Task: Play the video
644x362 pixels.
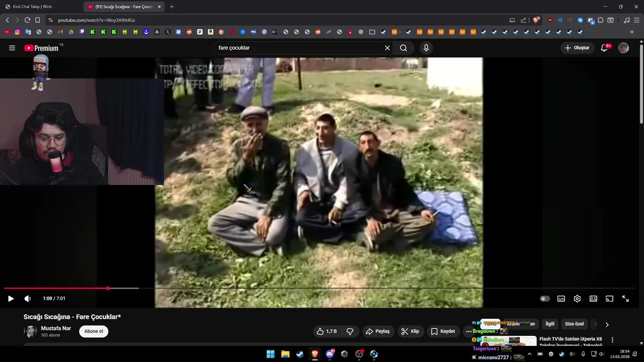Action: (x=11, y=299)
